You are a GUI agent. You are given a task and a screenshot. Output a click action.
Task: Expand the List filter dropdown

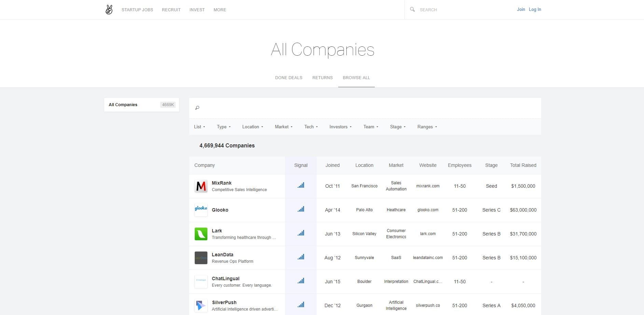[x=200, y=127]
